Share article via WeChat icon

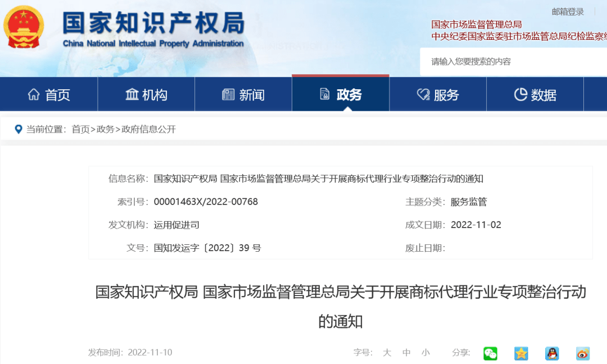coord(491,353)
